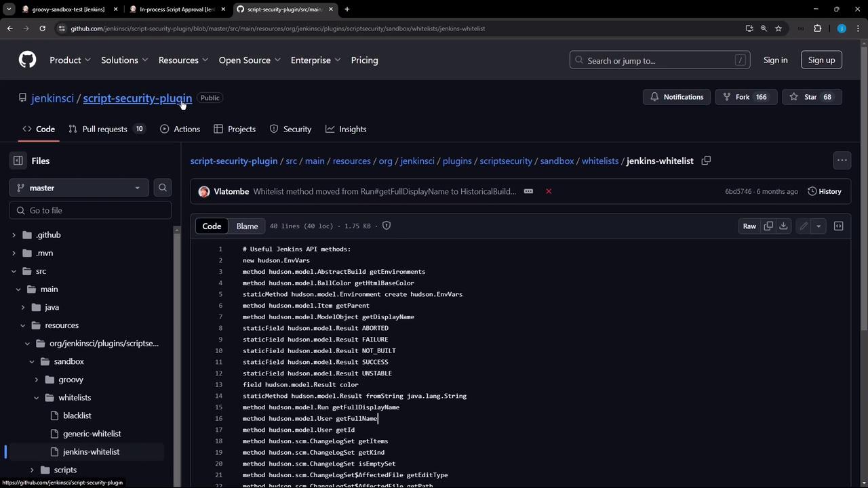Open the jenkinsci organization link
The height and width of the screenshot is (488, 868).
point(52,98)
